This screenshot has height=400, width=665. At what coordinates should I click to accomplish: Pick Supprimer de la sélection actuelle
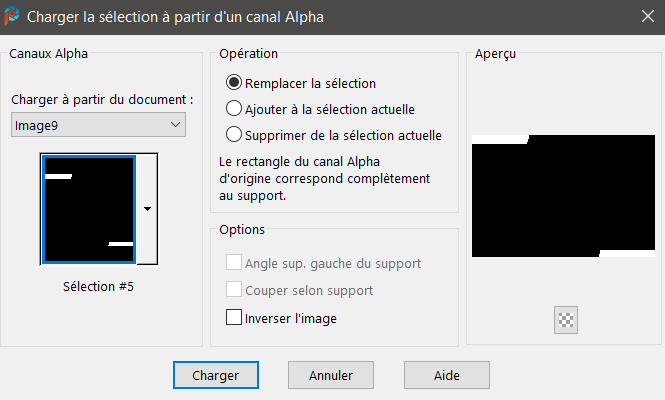pyautogui.click(x=235, y=134)
